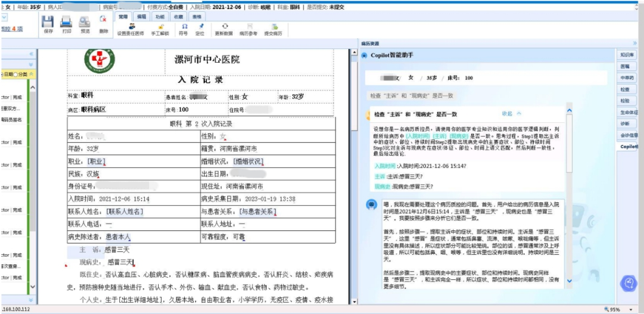
Task: Click the [婚姻状况] placeholder field
Action: (249, 161)
